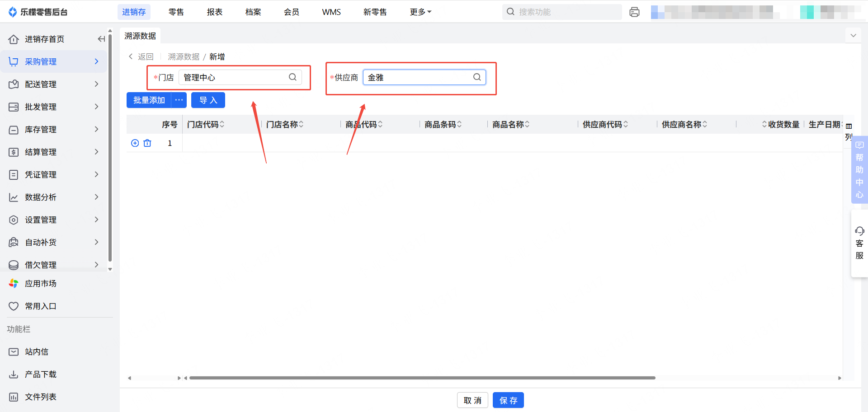Open the 零售 top menu
Viewport: 868px width, 412px height.
pyautogui.click(x=176, y=12)
